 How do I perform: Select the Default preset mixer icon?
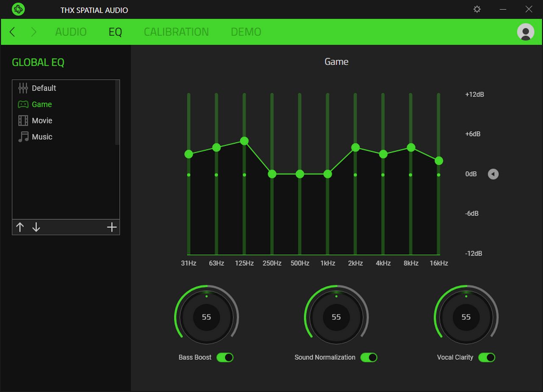23,88
